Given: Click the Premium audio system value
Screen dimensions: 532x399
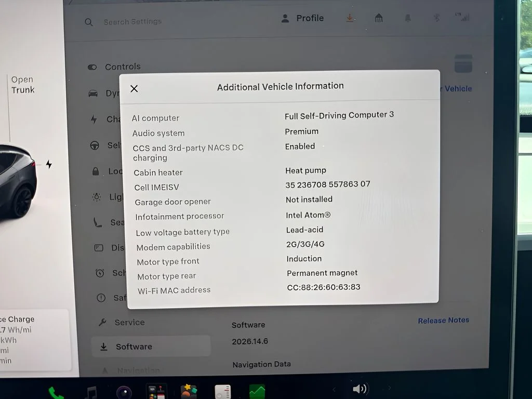Looking at the screenshot, I should pyautogui.click(x=302, y=131).
